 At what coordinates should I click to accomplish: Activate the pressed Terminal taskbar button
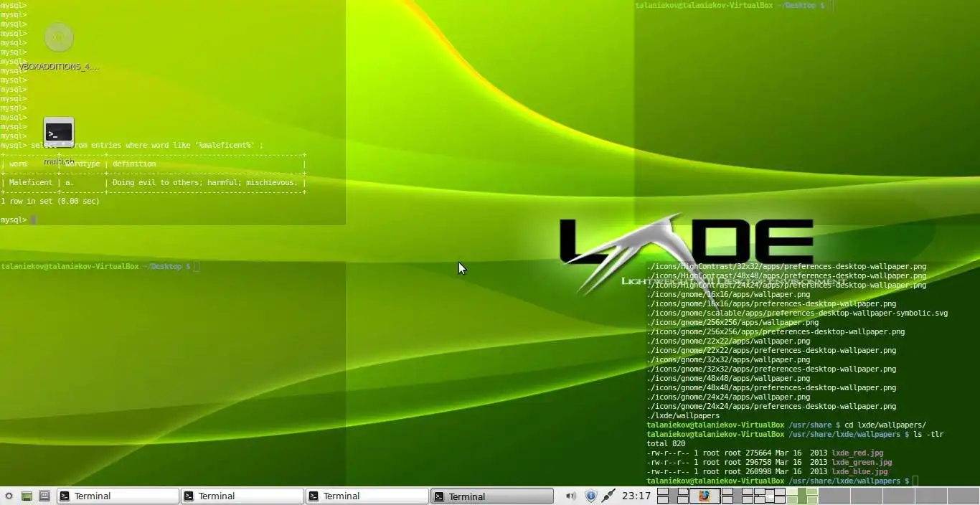pyautogui.click(x=492, y=496)
